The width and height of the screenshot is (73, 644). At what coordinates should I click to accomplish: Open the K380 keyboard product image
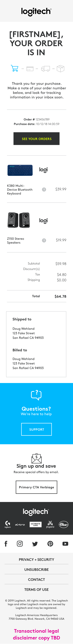[x=20, y=170]
